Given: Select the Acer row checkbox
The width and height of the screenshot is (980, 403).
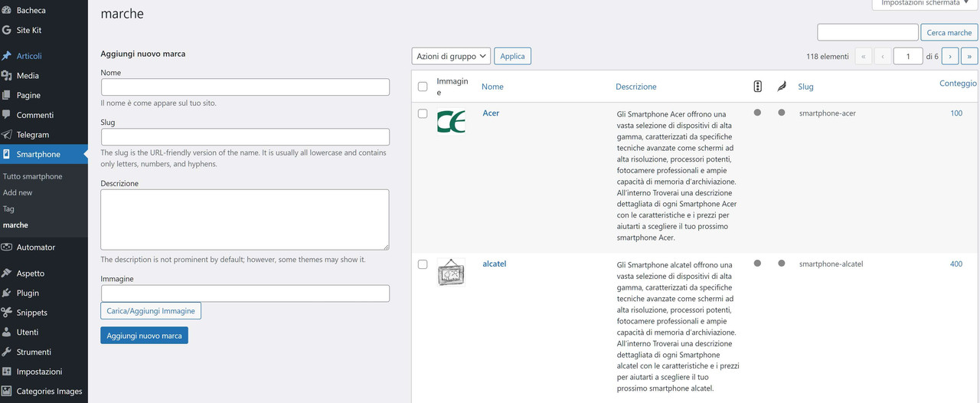Looking at the screenshot, I should click(x=423, y=113).
